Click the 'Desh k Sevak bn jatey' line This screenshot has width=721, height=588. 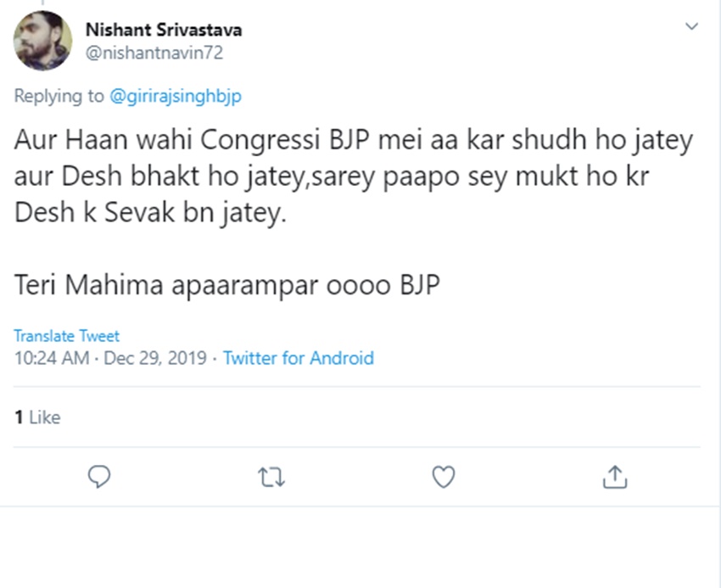[x=150, y=212]
